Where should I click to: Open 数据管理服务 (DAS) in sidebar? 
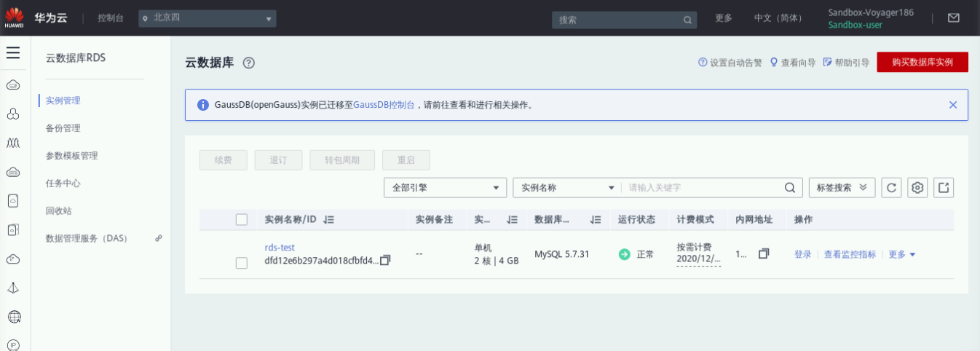pos(87,238)
